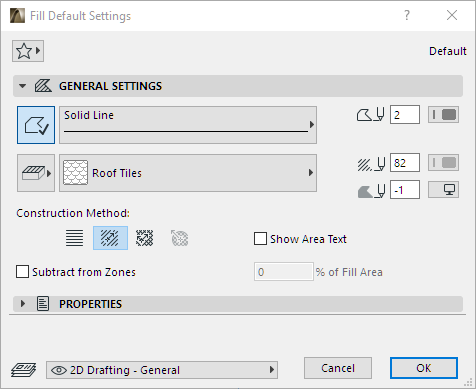Click the fill pattern pen color swatch

pos(443,163)
